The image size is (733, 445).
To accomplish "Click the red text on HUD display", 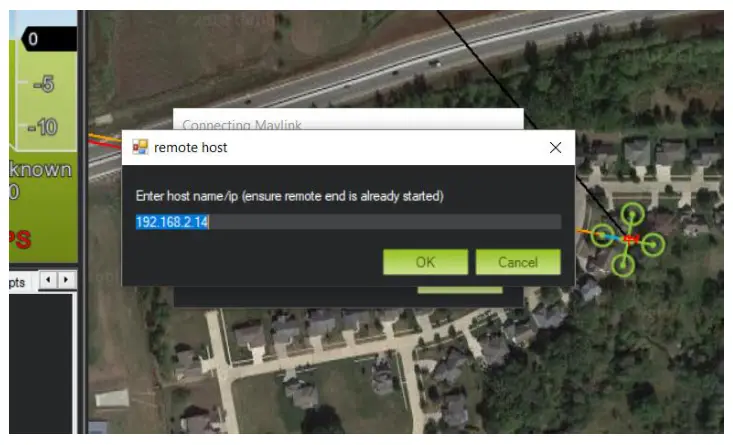I will [x=20, y=238].
